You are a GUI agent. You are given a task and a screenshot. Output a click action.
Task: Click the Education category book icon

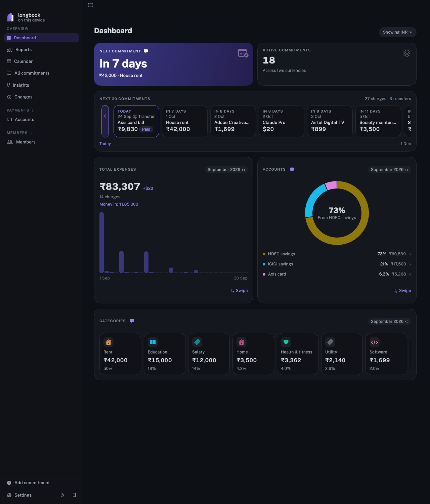(153, 342)
